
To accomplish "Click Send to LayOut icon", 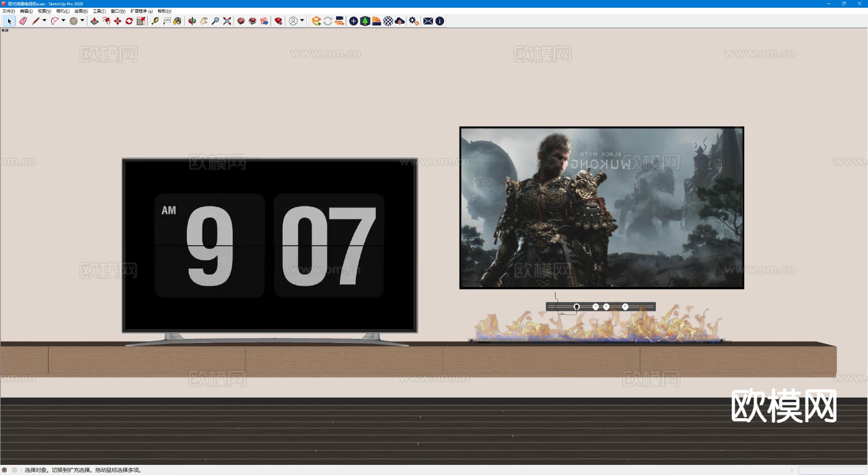I will (x=264, y=21).
